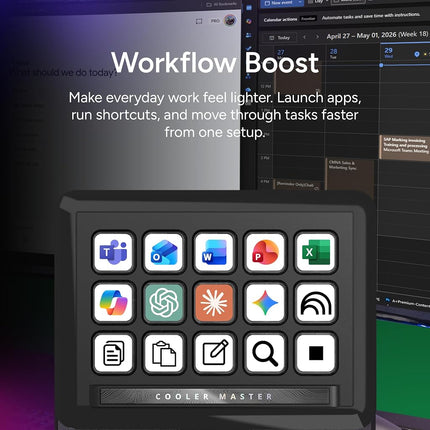Open Copilot via its rainbow key

tap(114, 303)
